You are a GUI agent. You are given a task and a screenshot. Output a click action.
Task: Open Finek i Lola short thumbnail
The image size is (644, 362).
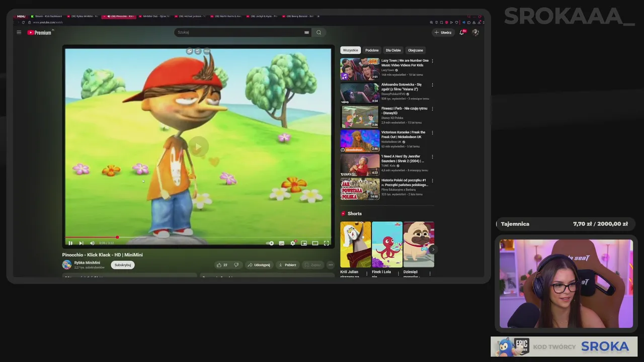(387, 244)
